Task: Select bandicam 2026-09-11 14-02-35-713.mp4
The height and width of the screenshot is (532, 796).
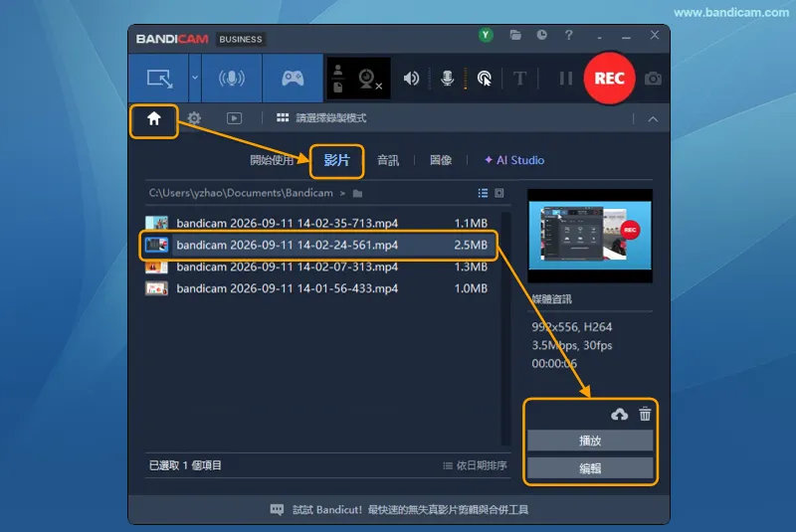Action: click(316, 223)
